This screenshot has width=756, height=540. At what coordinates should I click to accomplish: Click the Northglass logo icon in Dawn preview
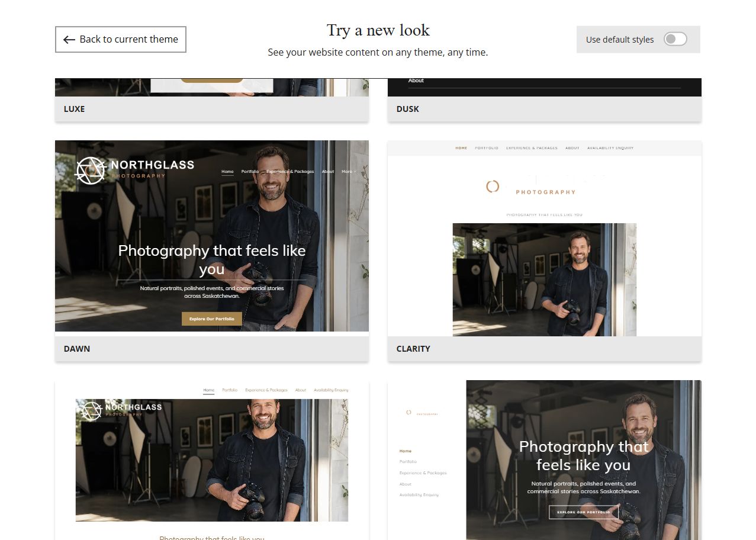tap(91, 171)
